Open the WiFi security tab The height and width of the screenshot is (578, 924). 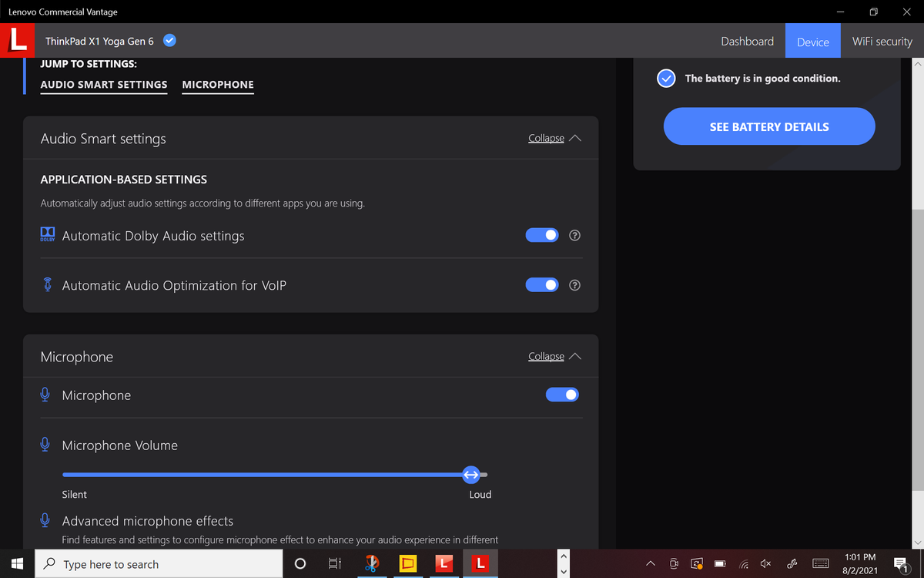pyautogui.click(x=882, y=42)
